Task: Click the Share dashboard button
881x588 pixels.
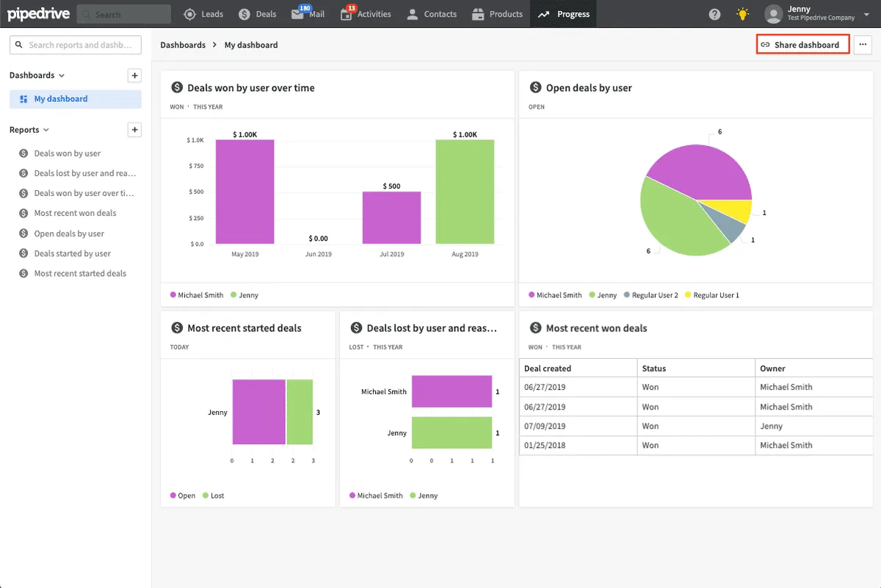Action: [x=802, y=45]
